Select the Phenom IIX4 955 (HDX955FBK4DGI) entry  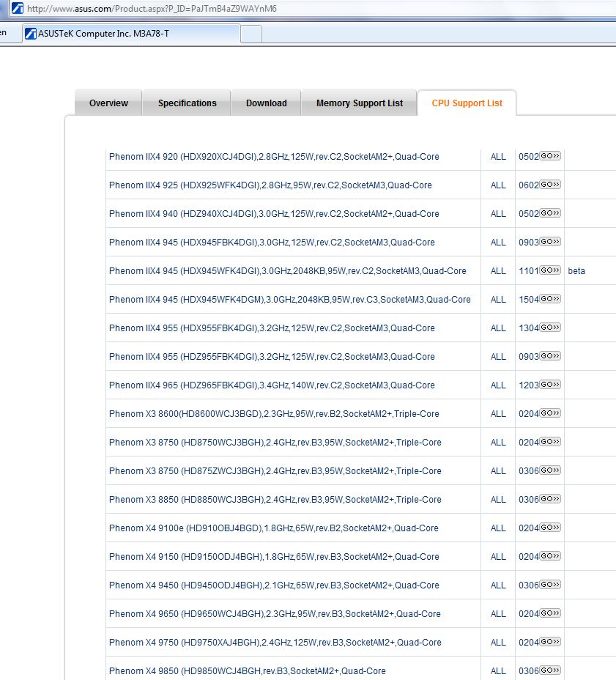[272, 328]
